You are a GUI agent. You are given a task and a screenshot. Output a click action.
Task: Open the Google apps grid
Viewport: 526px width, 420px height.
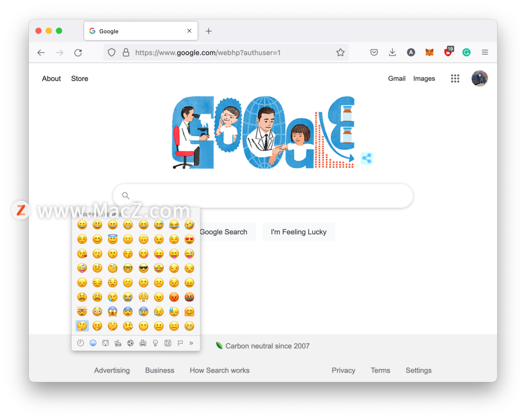(x=455, y=78)
